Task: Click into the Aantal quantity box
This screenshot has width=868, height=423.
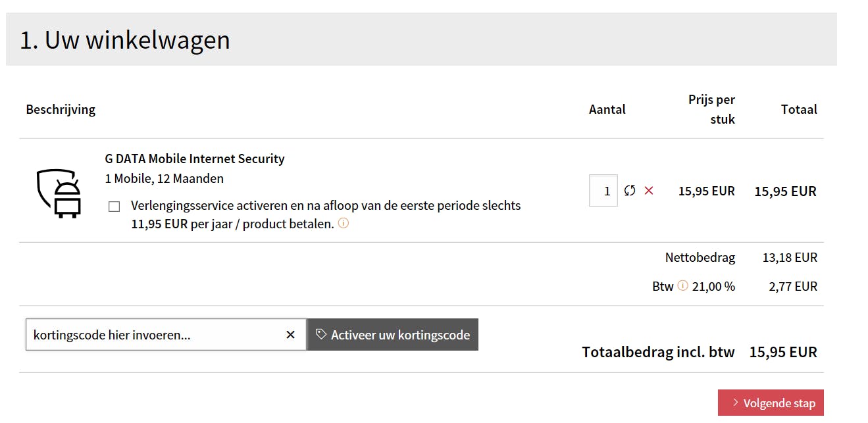Action: click(603, 191)
